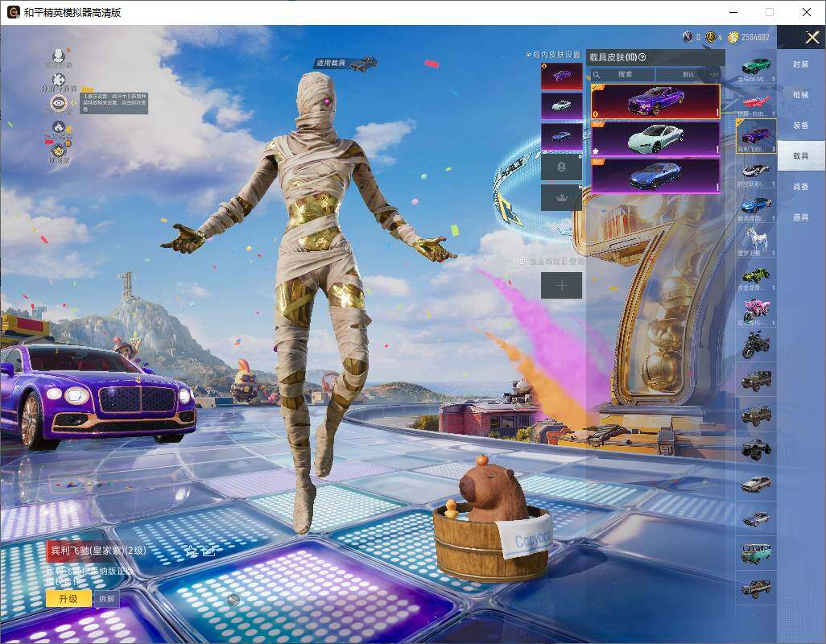Open the 装备 (equipment) tab
The image size is (826, 644).
[x=801, y=126]
